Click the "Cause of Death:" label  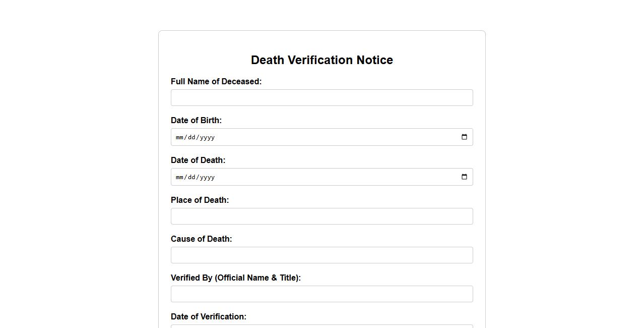(x=201, y=239)
